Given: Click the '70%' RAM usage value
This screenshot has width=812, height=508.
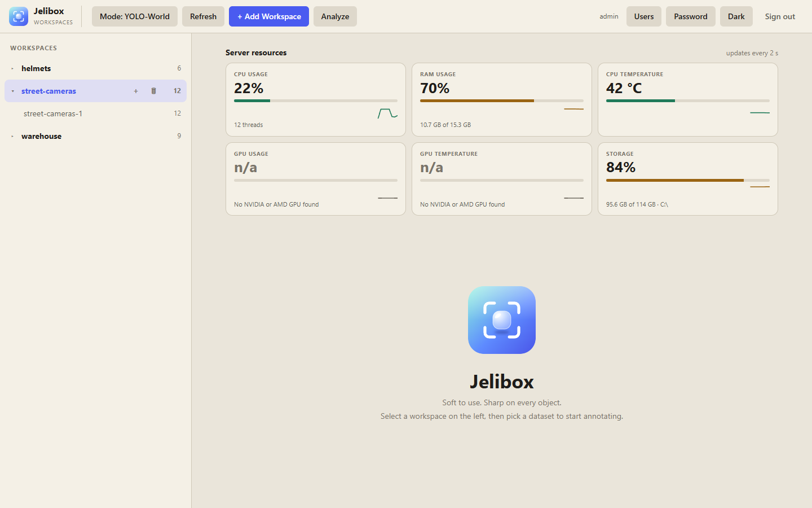Looking at the screenshot, I should [x=435, y=88].
